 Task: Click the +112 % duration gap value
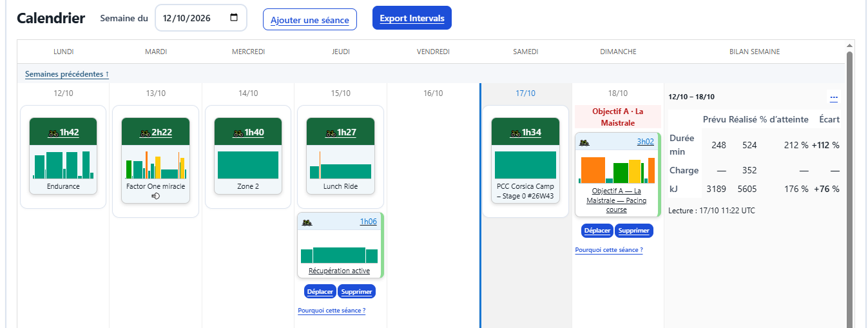pyautogui.click(x=825, y=145)
